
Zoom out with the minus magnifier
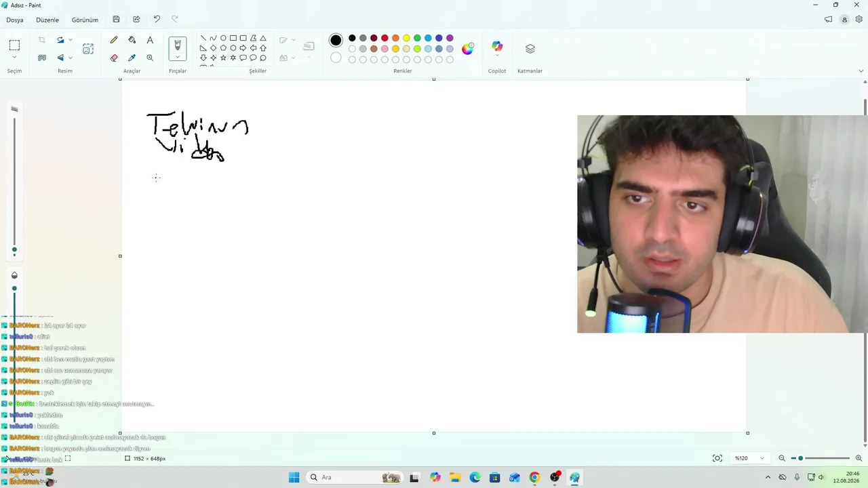coord(782,458)
